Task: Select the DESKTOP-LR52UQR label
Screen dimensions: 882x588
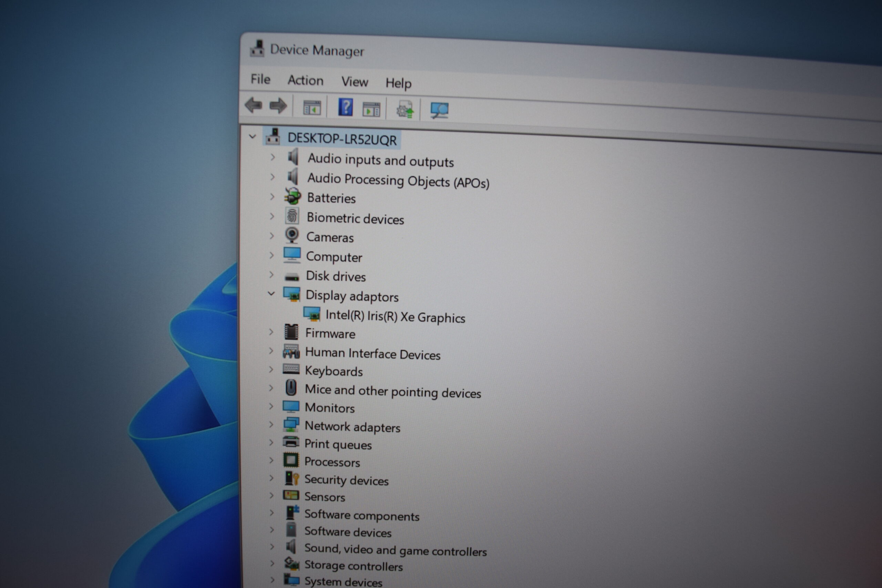Action: (342, 139)
